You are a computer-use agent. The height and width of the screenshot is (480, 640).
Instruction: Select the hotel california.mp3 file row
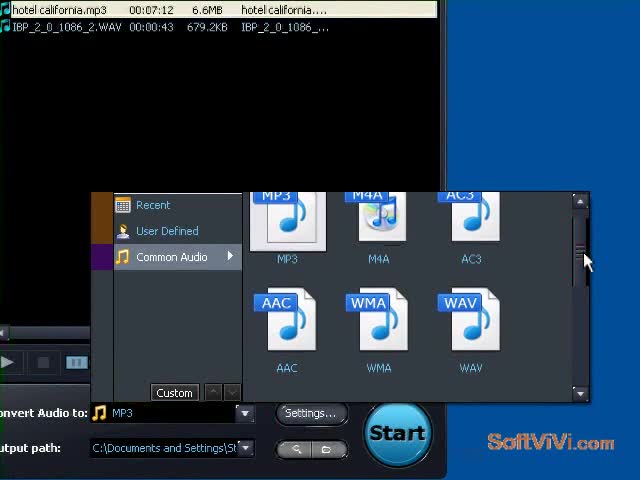[218, 10]
